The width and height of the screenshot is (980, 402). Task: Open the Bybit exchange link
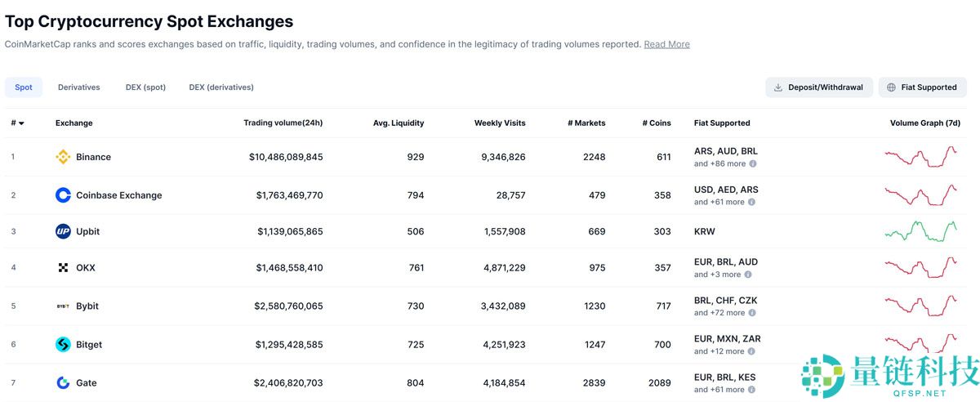[x=87, y=306]
